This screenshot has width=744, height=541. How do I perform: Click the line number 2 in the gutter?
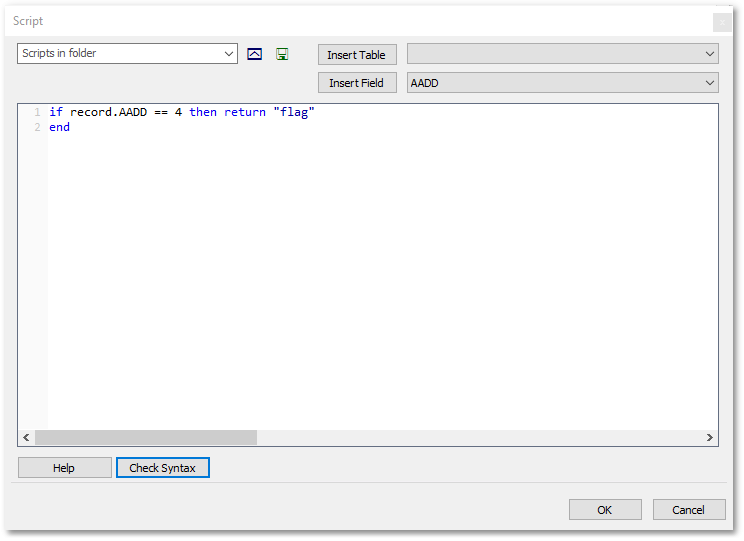point(37,127)
